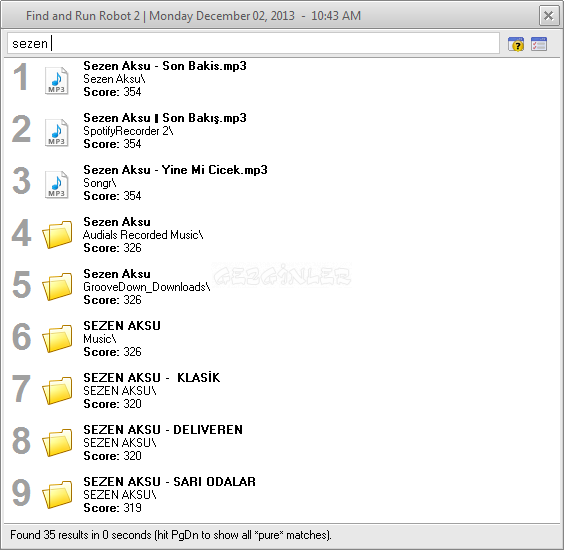Select 'Sezen Aksu - Yine Mi Cicek.mp3' title
564x550 pixels.
(x=175, y=170)
